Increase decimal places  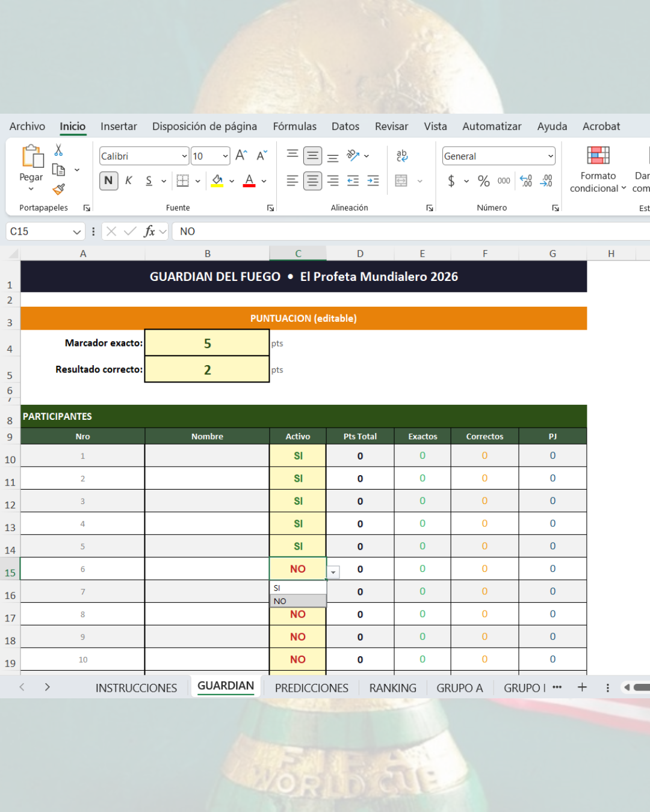coord(526,180)
